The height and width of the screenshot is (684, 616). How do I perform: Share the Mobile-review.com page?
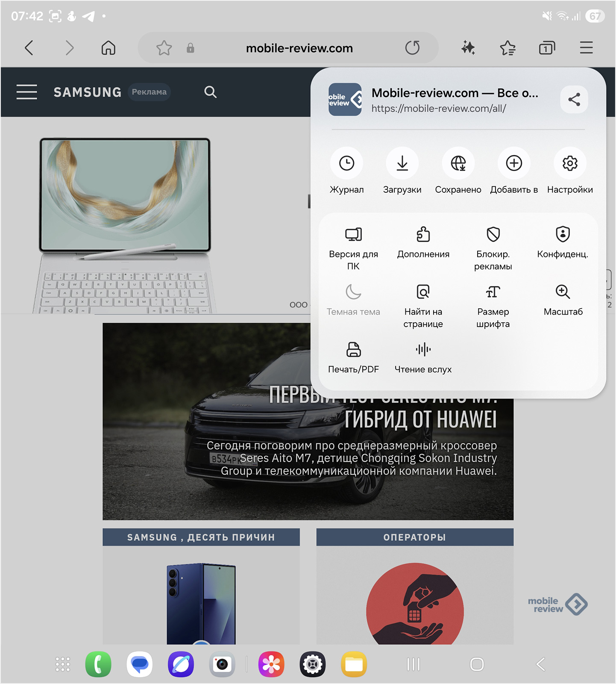(574, 100)
